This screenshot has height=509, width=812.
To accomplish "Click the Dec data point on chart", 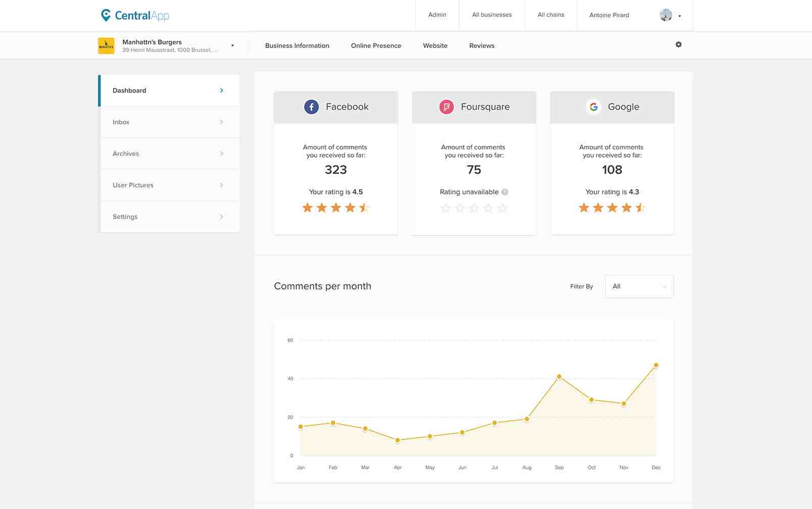I will click(x=656, y=365).
